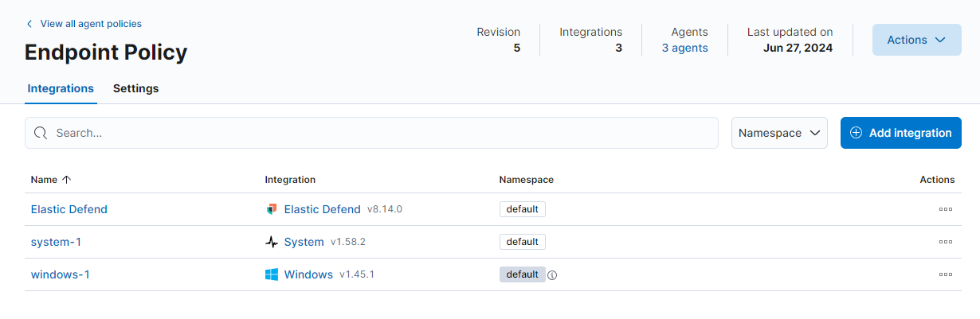Click the Add integration button
Image resolution: width=980 pixels, height=319 pixels.
coord(900,133)
